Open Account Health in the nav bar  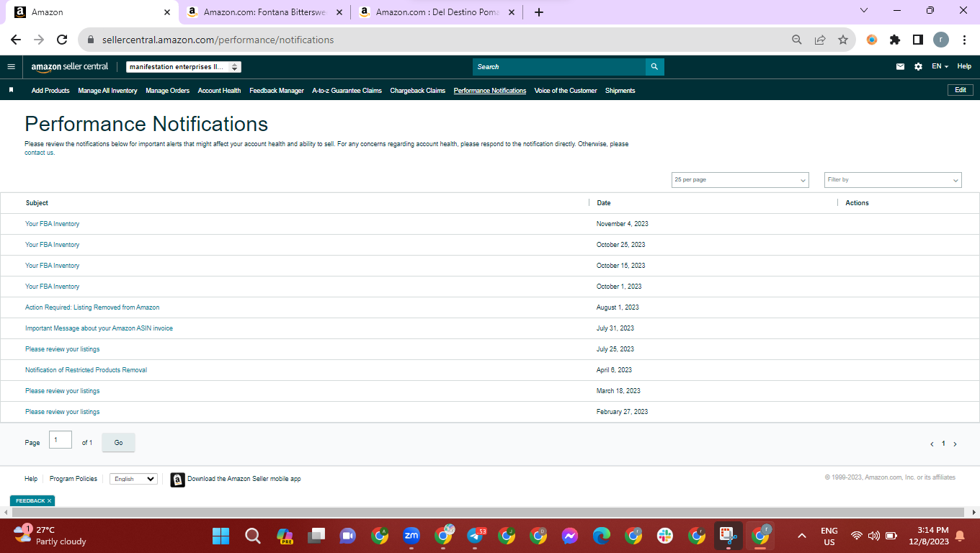tap(219, 91)
